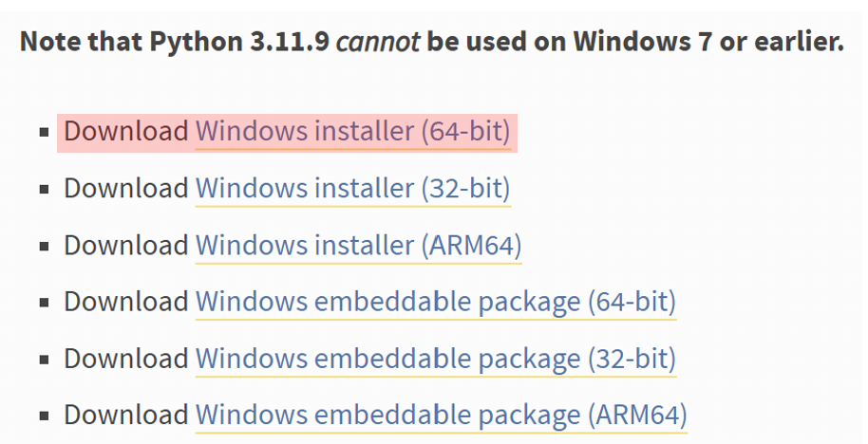Click the bullet beside Windows installer (64-bit)
Viewport: 868px width, 444px height.
pos(45,133)
